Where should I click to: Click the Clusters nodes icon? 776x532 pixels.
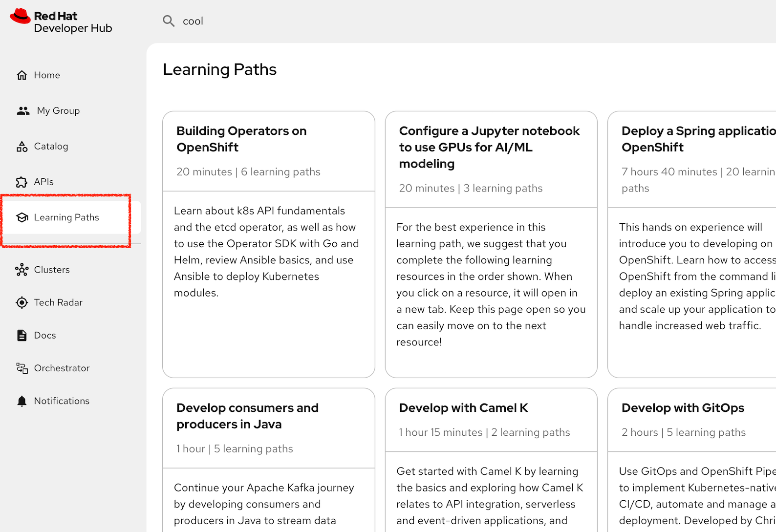[22, 270]
